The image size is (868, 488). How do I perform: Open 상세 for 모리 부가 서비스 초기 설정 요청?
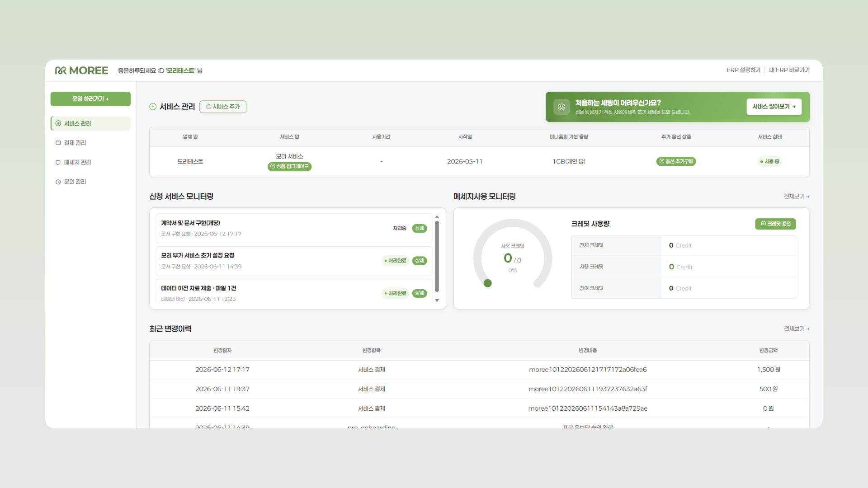click(420, 261)
